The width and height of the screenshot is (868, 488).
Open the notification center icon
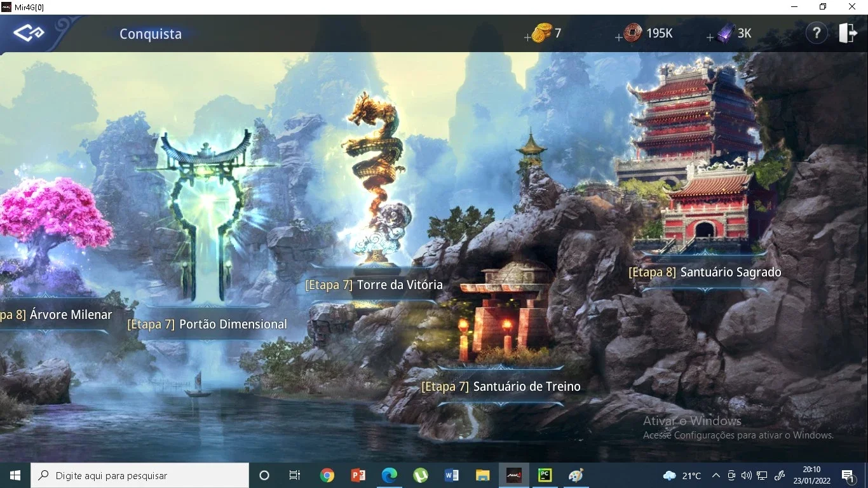pos(848,475)
